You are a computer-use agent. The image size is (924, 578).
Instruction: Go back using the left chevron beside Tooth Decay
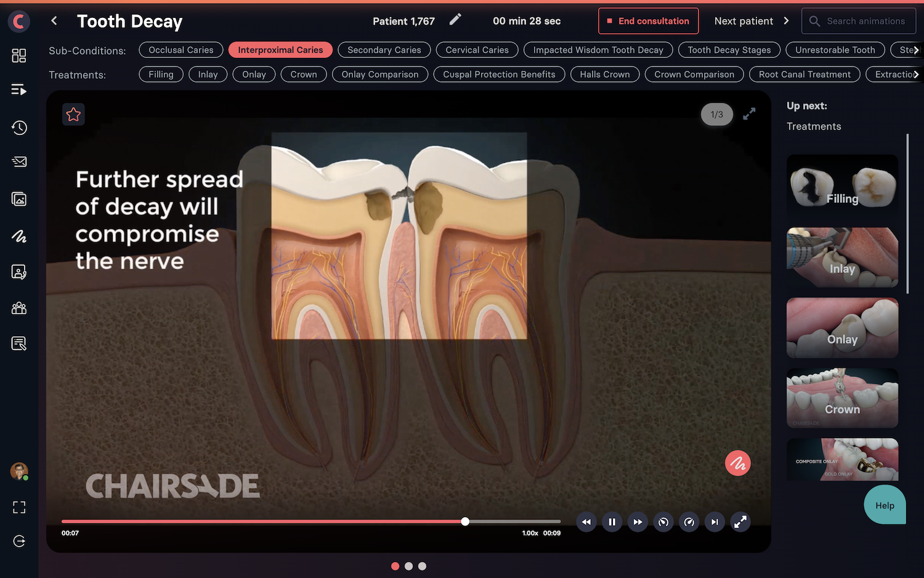54,21
